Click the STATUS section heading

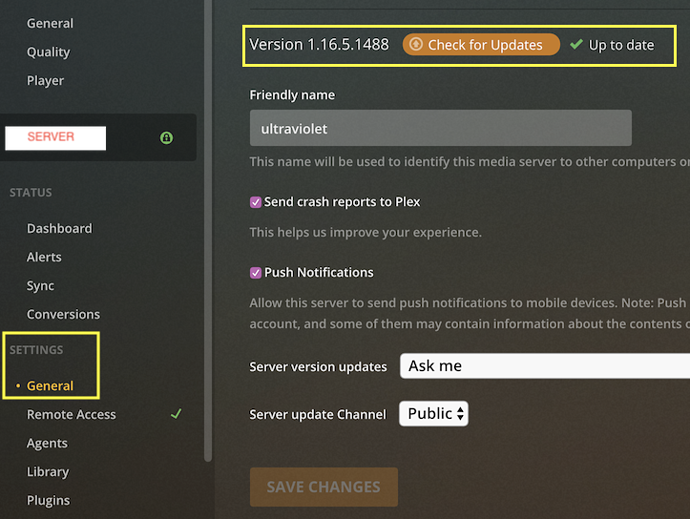(x=31, y=192)
